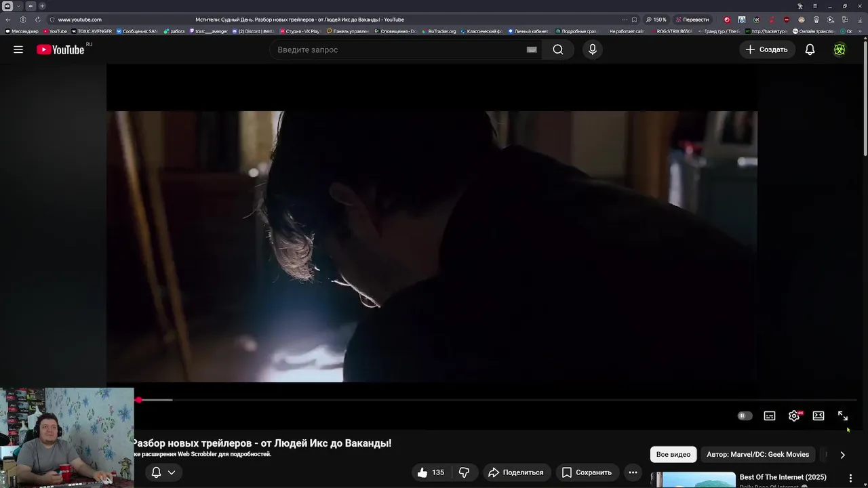
Task: Go back in browser
Action: pos(8,20)
